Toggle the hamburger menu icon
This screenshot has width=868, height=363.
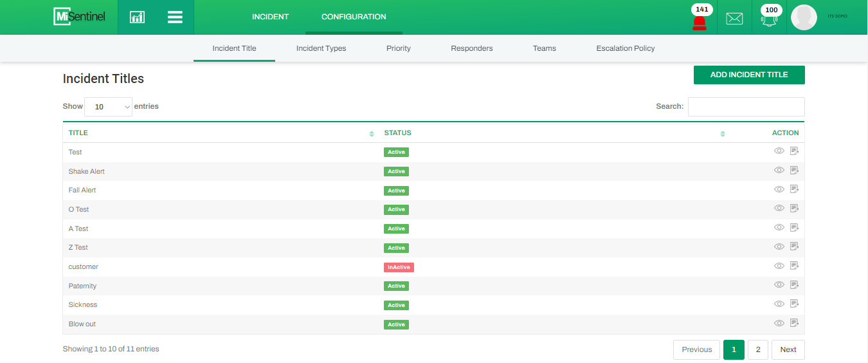click(175, 17)
